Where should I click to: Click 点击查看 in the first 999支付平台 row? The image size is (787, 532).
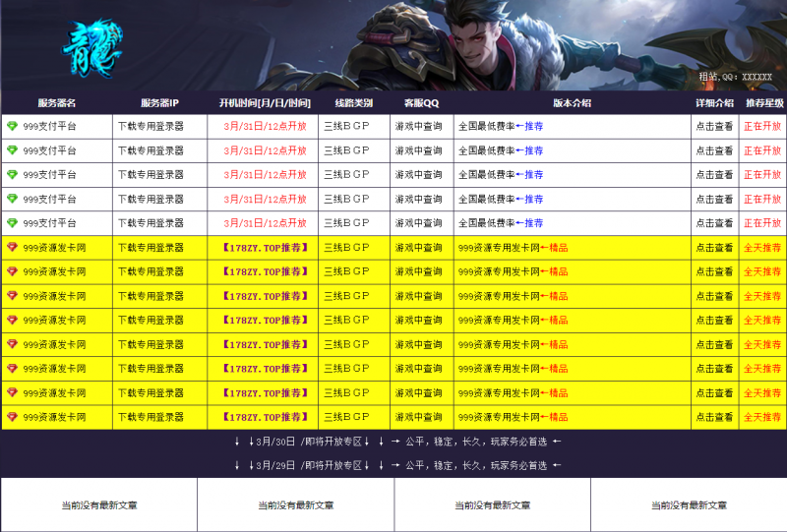coord(714,126)
